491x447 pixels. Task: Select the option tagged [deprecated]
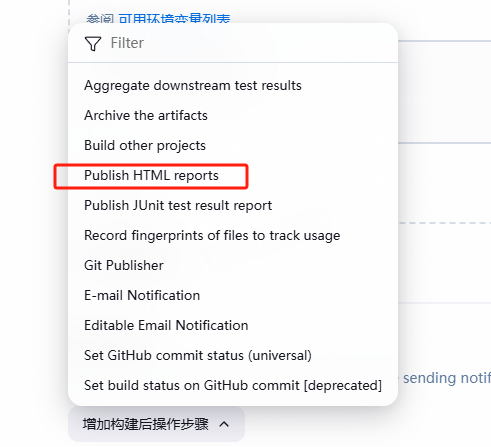click(233, 386)
